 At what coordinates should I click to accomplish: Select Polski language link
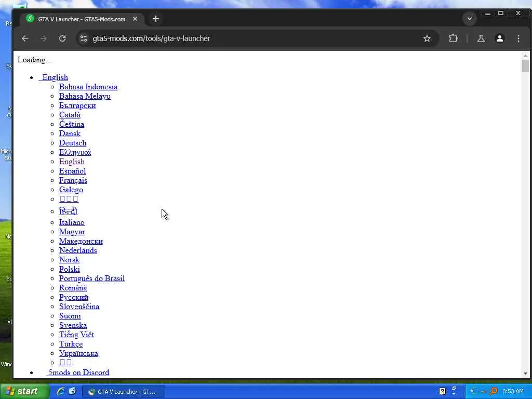tap(69, 269)
